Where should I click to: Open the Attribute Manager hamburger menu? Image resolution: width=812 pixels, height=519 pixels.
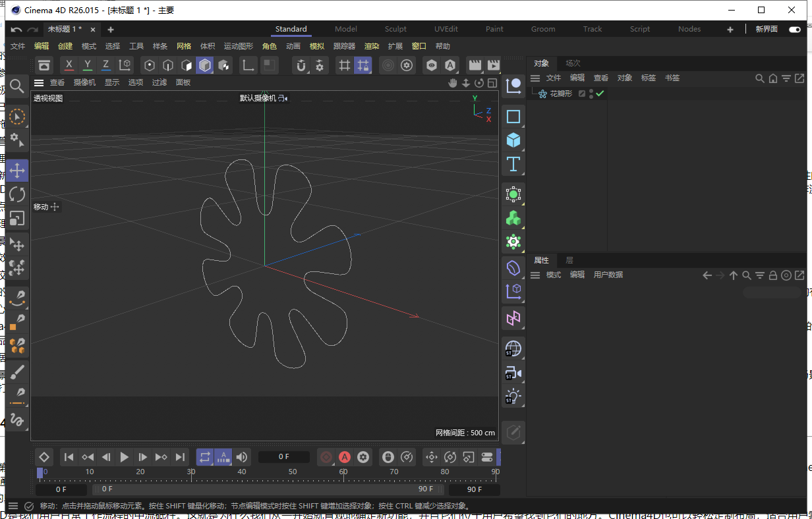[535, 275]
